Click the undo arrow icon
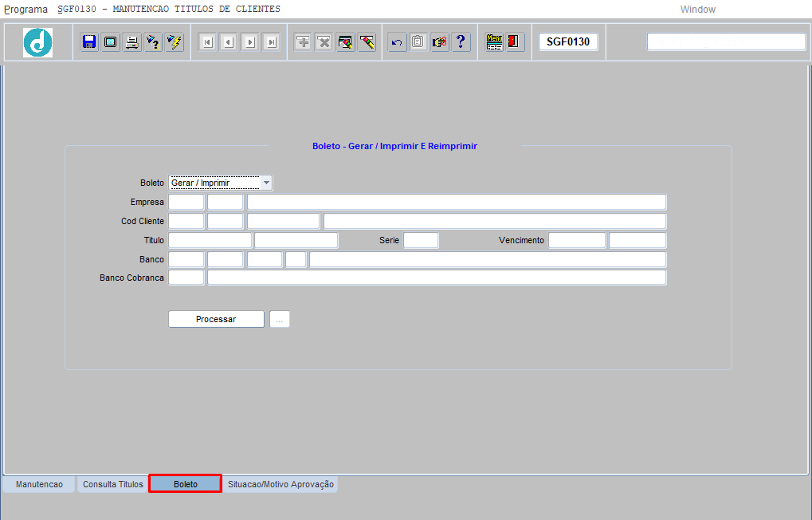This screenshot has height=520, width=812. (397, 42)
